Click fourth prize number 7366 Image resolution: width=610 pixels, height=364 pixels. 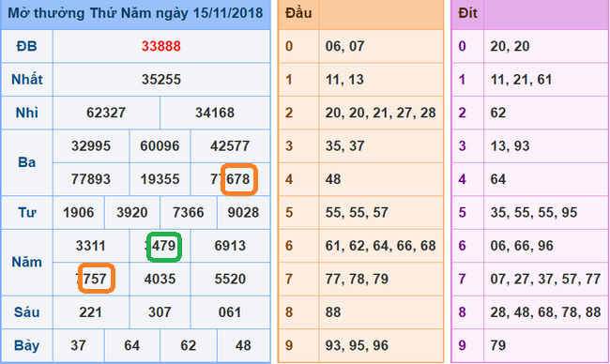pyautogui.click(x=189, y=213)
